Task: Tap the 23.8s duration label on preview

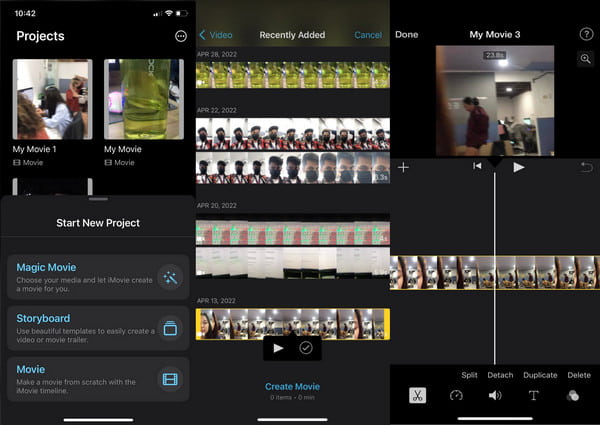Action: pos(495,55)
